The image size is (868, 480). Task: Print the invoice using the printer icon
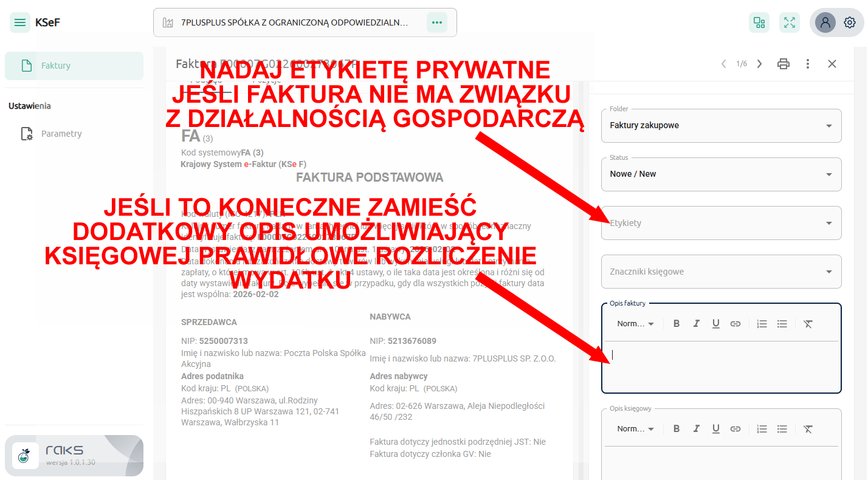[x=784, y=64]
